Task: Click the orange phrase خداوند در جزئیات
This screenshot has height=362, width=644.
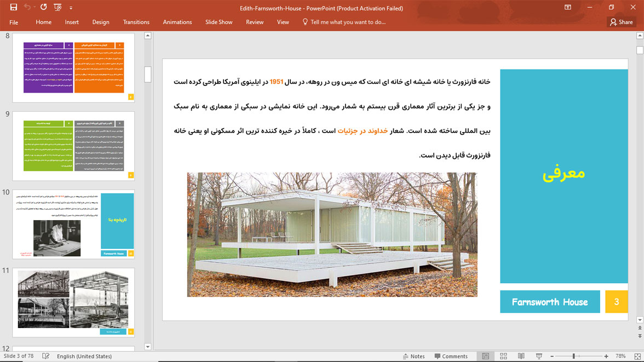Action: click(363, 131)
